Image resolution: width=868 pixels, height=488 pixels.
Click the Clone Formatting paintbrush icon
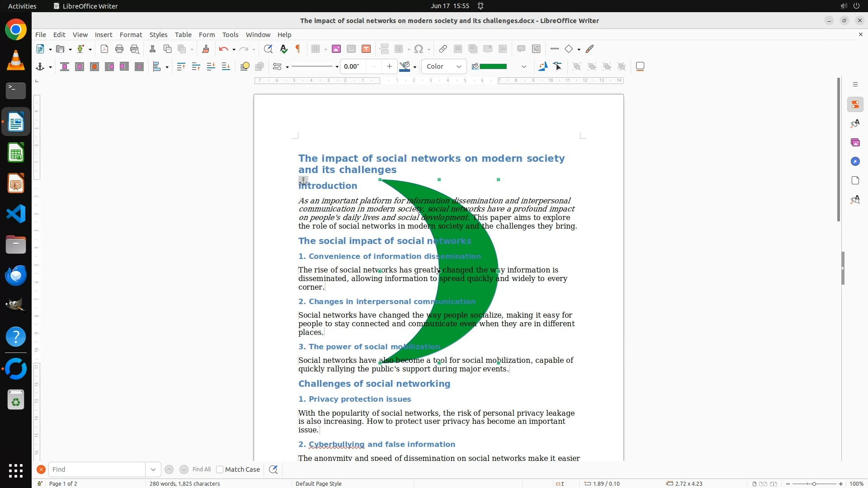[206, 49]
